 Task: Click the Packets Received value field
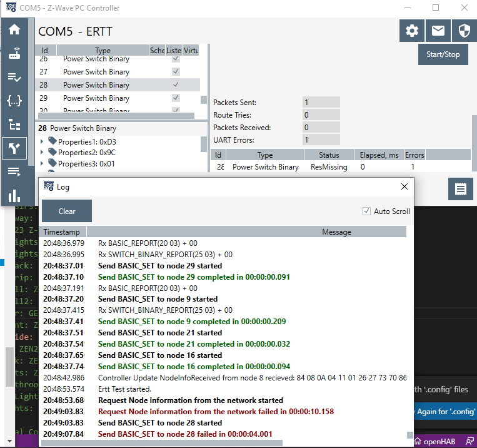coord(321,127)
